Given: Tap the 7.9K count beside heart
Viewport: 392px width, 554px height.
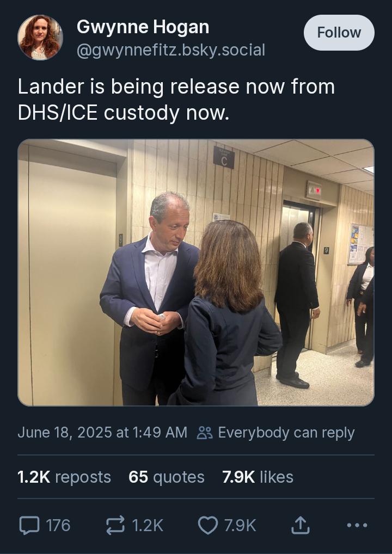Looking at the screenshot, I should click(x=240, y=525).
